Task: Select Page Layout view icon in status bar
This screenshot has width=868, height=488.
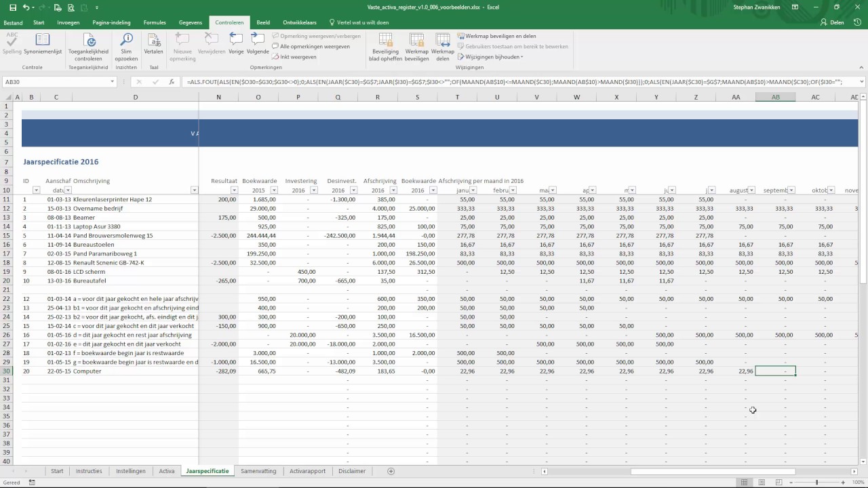Action: coord(761,483)
